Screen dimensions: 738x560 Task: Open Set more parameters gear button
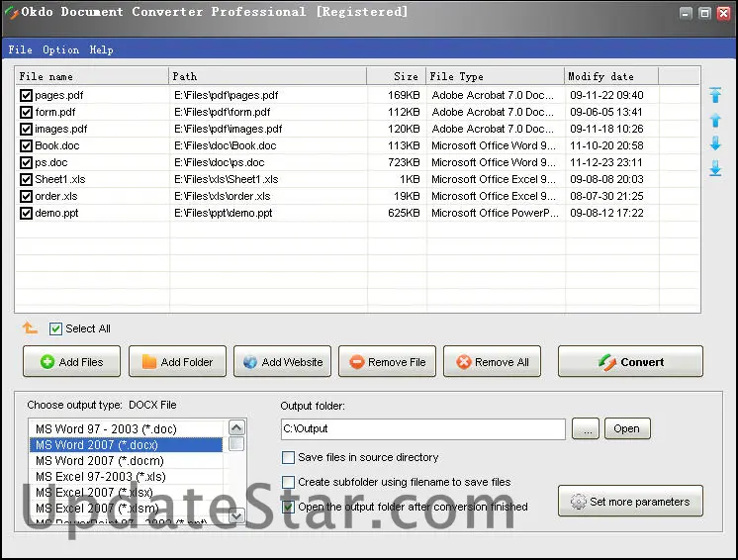coord(630,502)
